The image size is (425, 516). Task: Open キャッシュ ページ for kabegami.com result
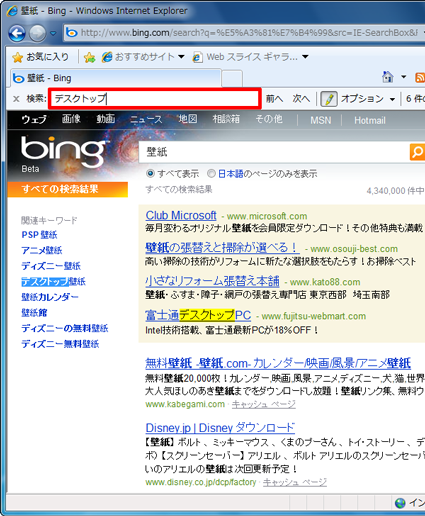263,405
